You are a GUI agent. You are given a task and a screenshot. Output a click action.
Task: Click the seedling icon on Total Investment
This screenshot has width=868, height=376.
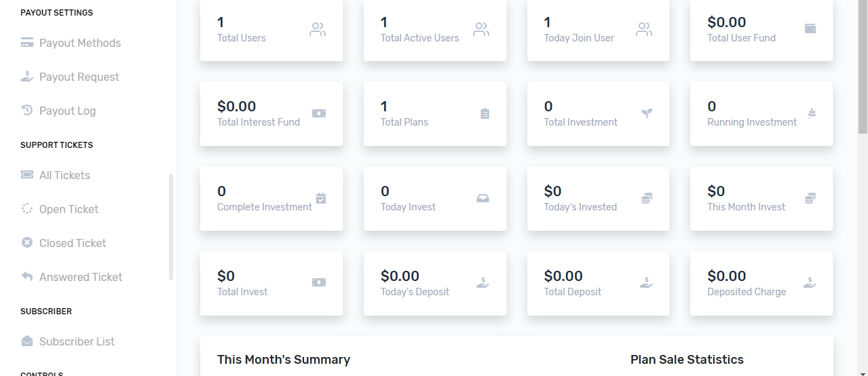pyautogui.click(x=647, y=113)
